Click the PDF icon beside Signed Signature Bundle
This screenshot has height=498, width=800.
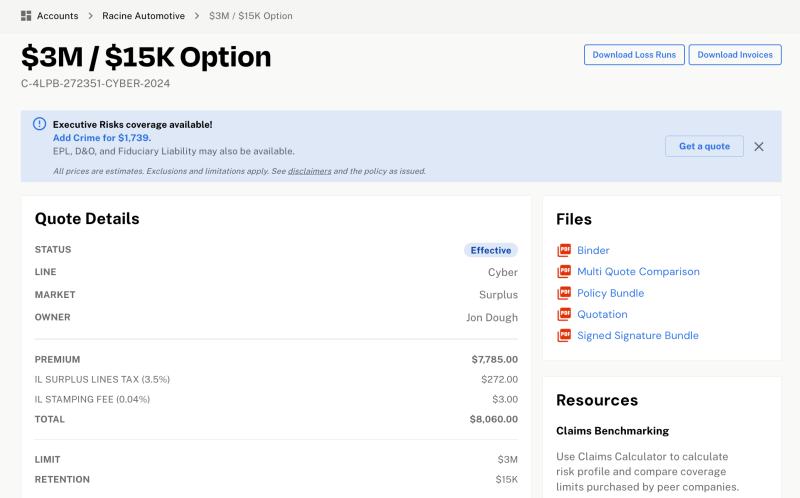coord(564,336)
